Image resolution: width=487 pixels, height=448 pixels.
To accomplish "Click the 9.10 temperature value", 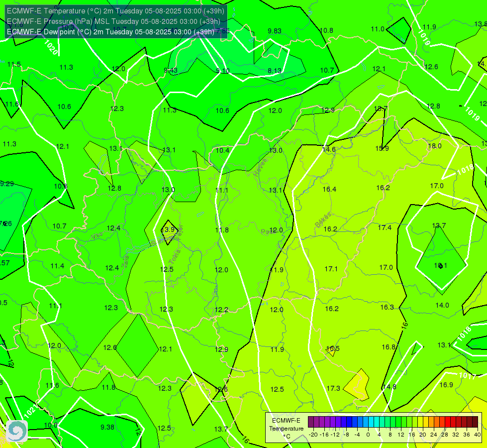I will [223, 71].
